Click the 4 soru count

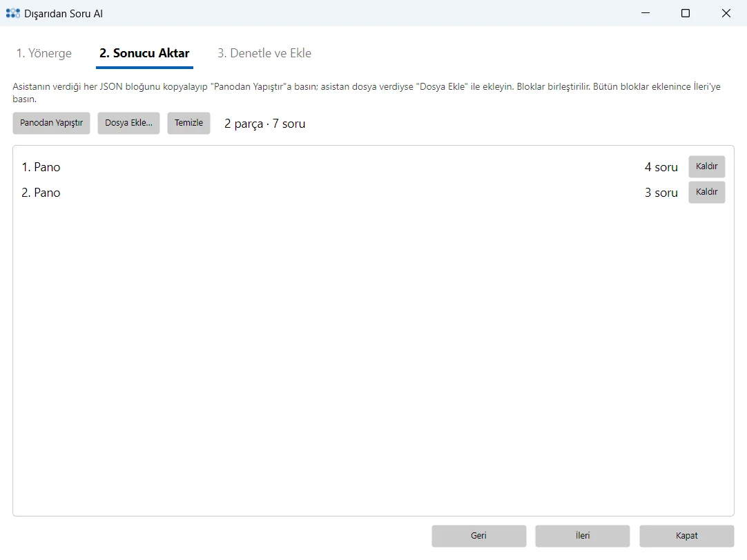pyautogui.click(x=661, y=167)
